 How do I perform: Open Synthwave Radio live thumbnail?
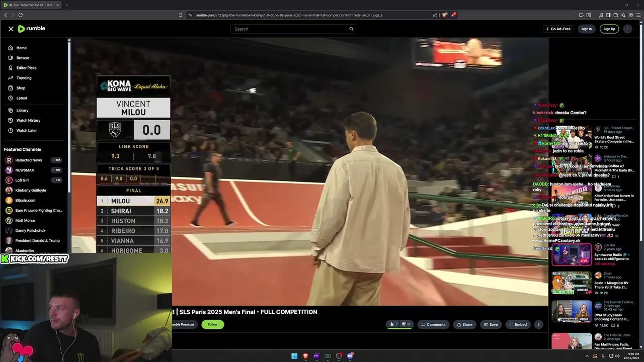pyautogui.click(x=572, y=254)
